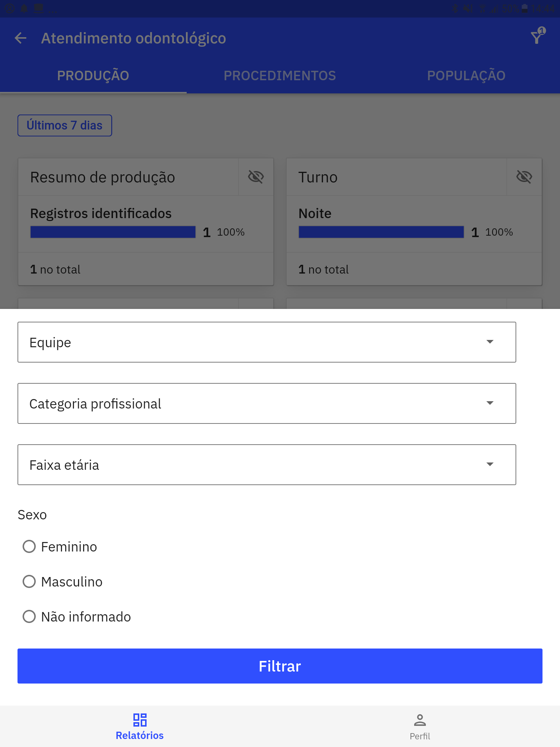The width and height of the screenshot is (560, 747).
Task: Expand the Categoria profissional dropdown
Action: tap(267, 403)
